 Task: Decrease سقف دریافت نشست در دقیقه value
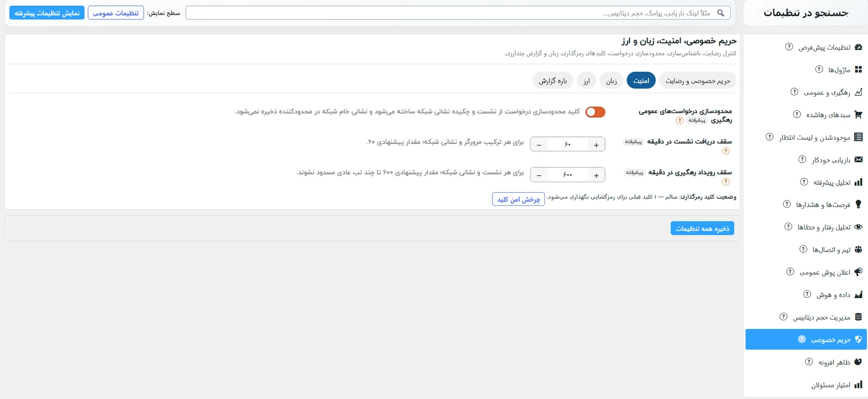tap(539, 144)
